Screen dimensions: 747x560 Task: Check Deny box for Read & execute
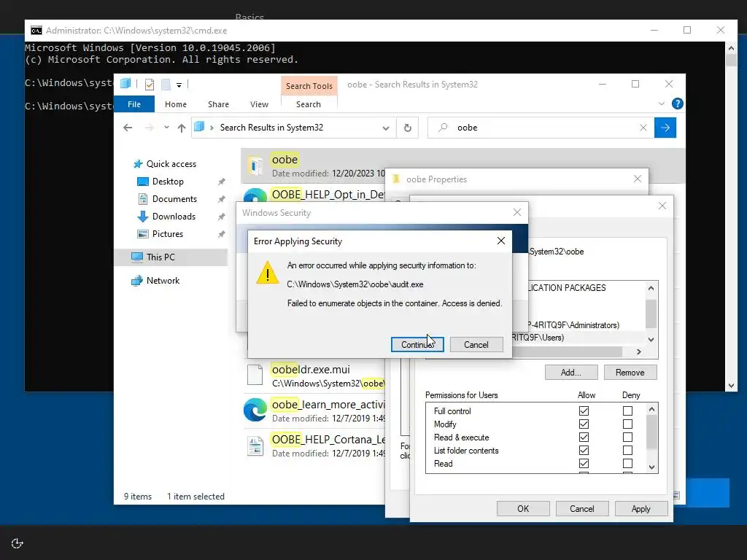coord(627,437)
